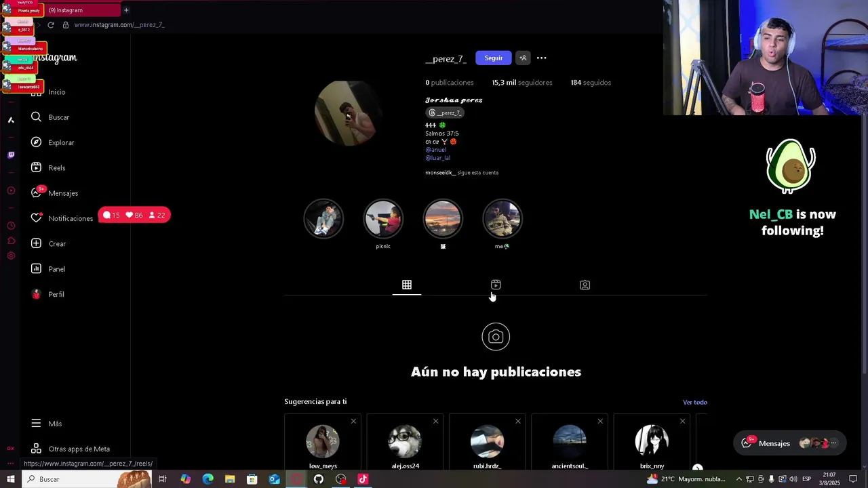Go to Perfil in the sidebar

(x=47, y=294)
